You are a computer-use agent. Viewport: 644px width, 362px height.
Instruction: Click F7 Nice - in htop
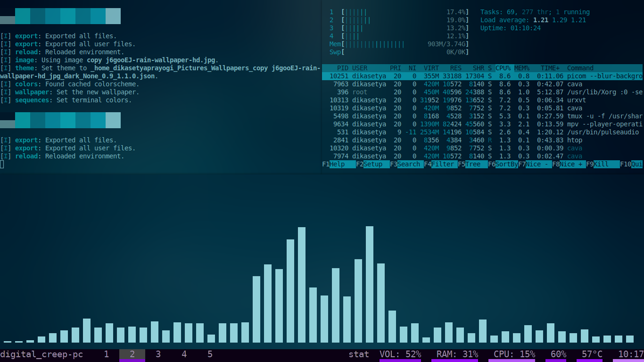tap(535, 164)
